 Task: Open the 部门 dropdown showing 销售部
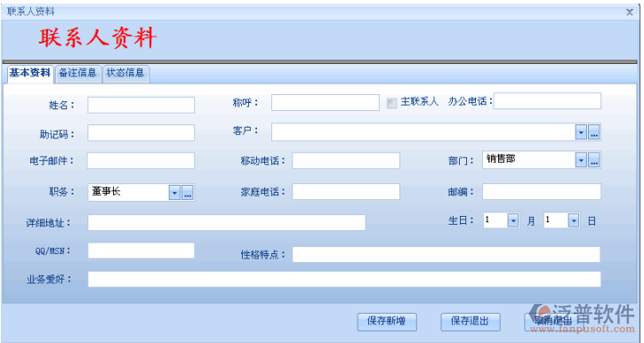coord(581,160)
